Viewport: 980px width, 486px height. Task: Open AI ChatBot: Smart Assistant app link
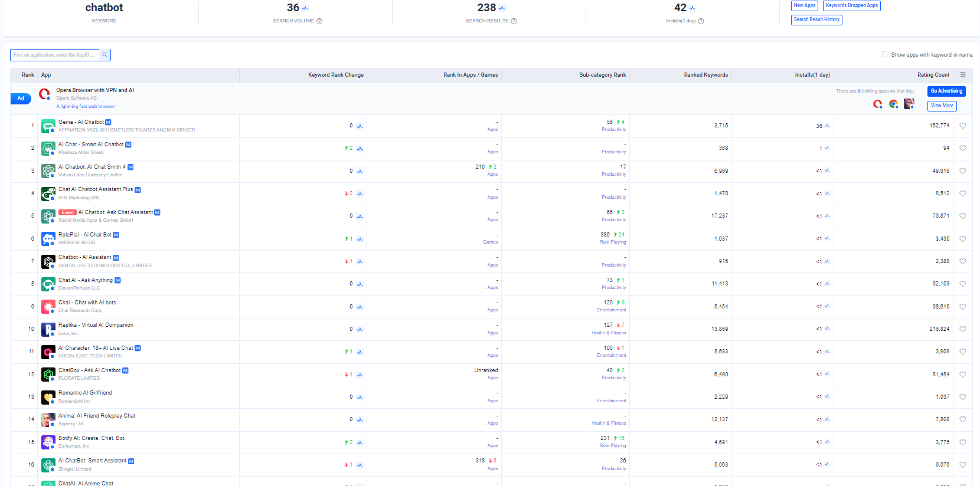click(x=92, y=461)
